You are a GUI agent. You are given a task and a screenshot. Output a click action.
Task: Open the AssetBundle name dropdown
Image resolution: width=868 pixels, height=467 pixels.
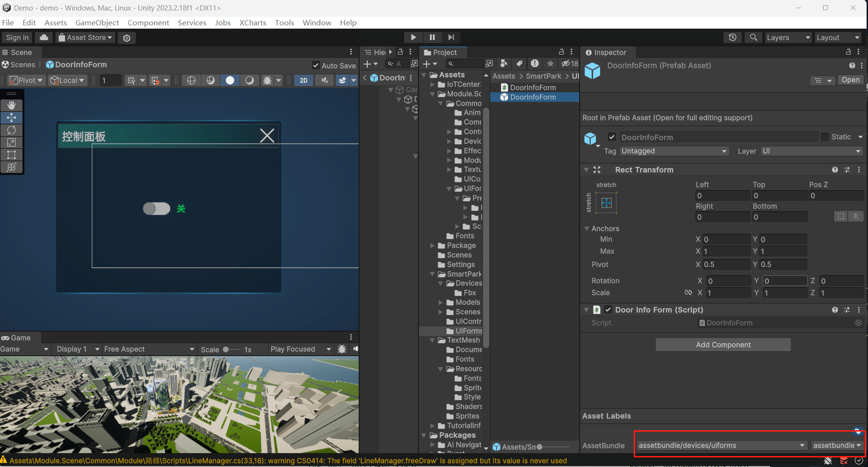[x=722, y=445]
